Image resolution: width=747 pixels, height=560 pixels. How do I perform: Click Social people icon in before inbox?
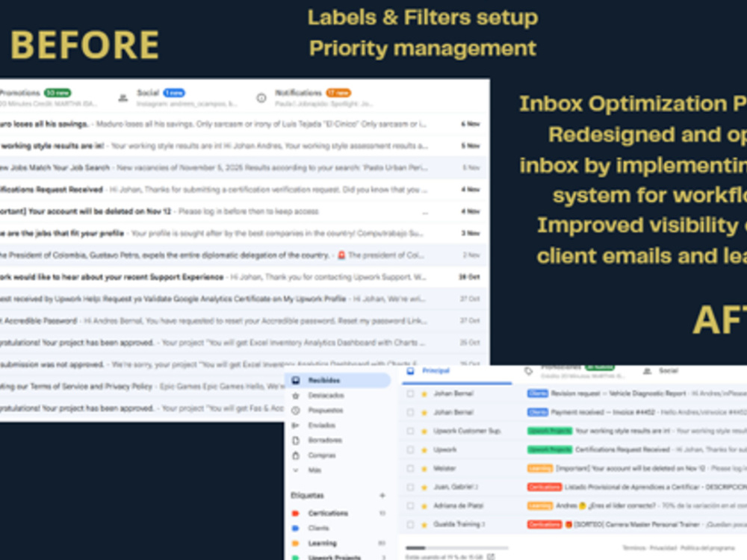(x=123, y=98)
